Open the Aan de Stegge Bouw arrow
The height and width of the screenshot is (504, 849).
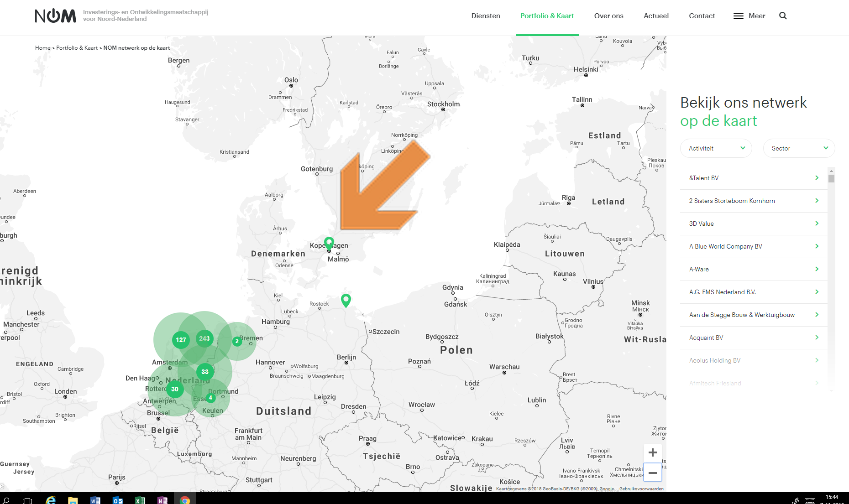coord(817,315)
